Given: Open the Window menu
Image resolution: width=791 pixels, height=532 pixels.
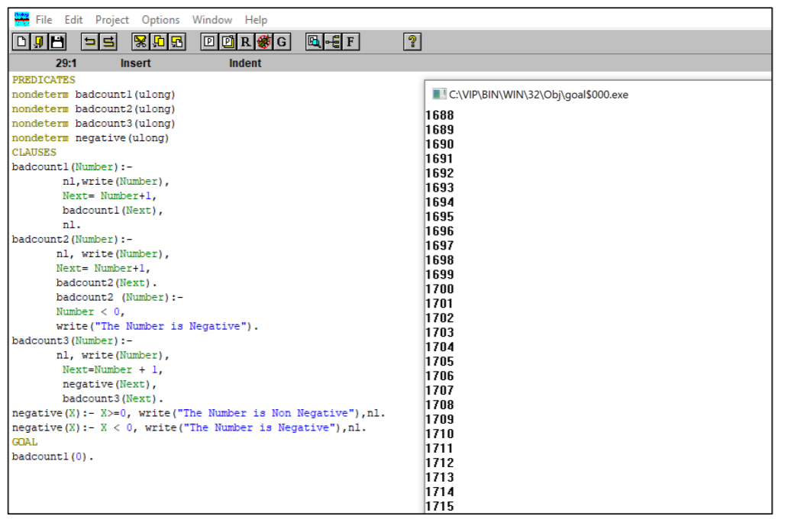Looking at the screenshot, I should 211,19.
